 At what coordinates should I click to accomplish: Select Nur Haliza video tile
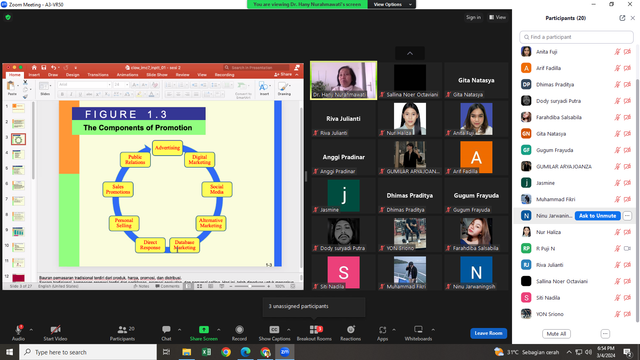coord(410,119)
